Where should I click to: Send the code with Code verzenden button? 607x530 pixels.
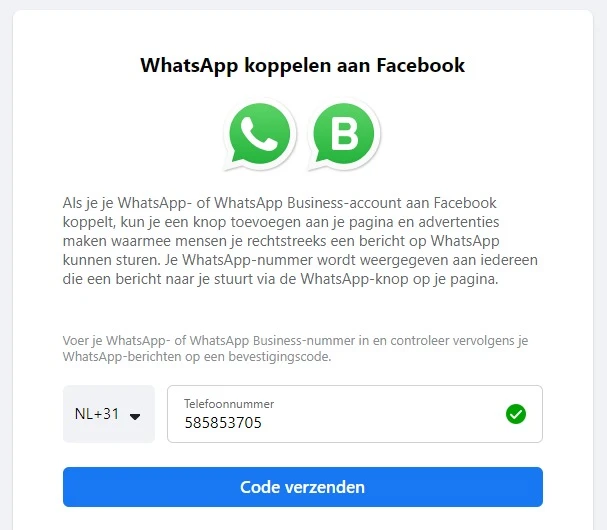(x=303, y=487)
